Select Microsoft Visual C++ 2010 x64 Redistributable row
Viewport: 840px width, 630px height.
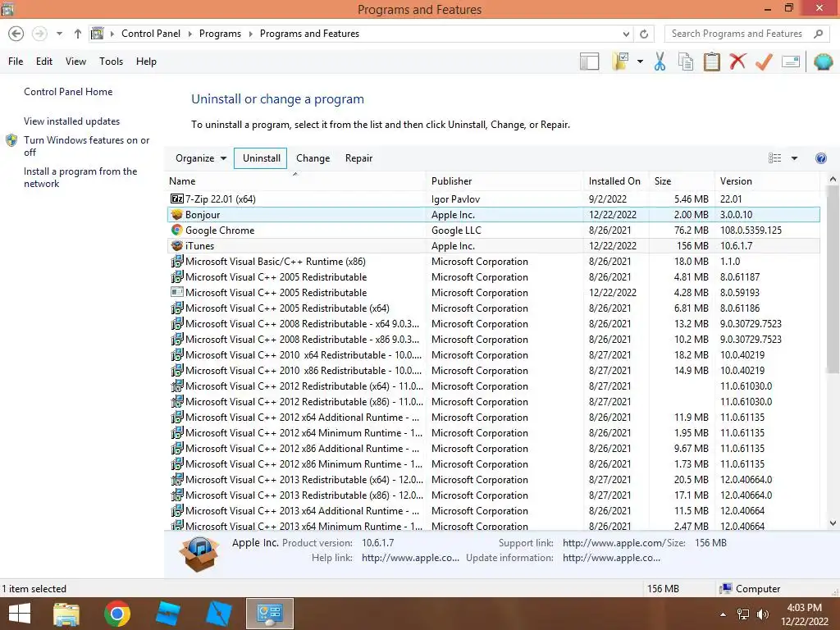493,354
